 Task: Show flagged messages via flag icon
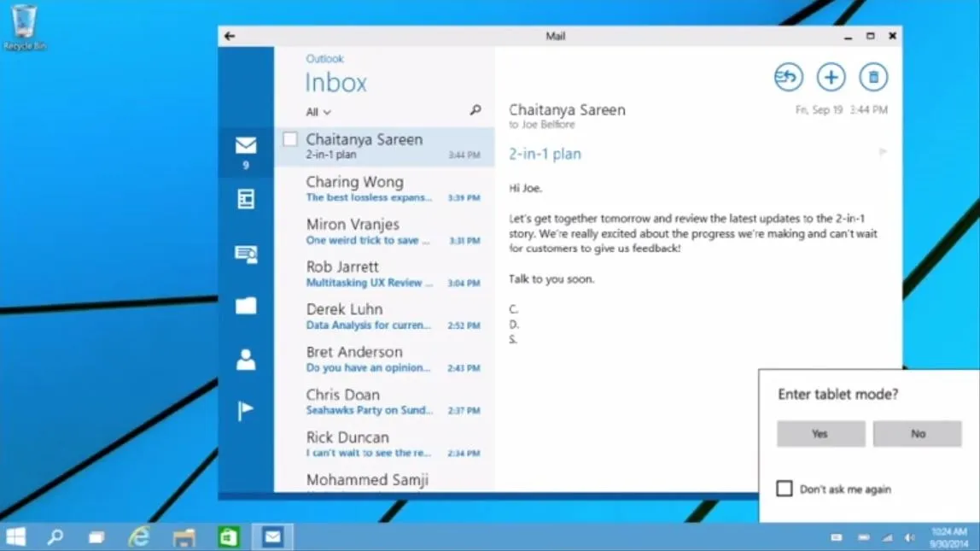245,411
